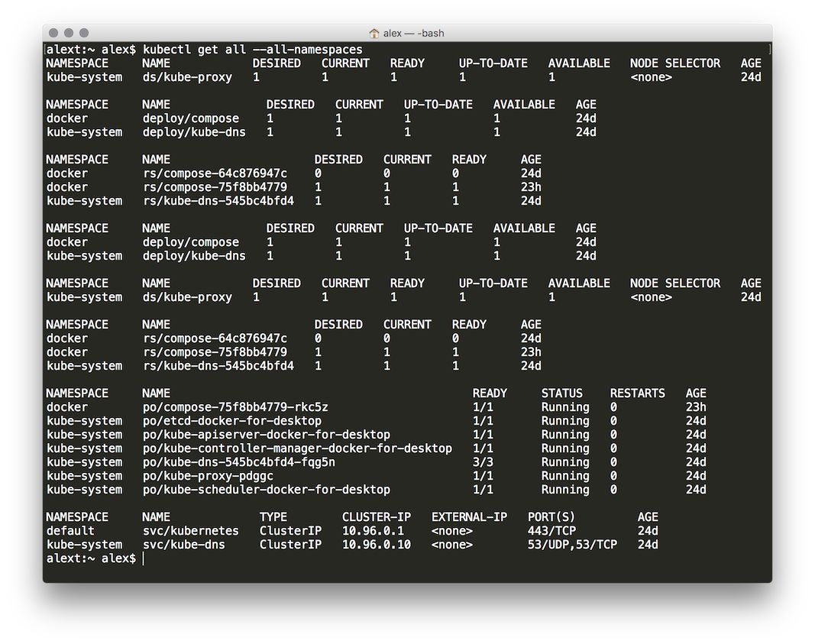The image size is (815, 644).
Task: Click the CLUSTER-IP column header
Action: pos(377,517)
